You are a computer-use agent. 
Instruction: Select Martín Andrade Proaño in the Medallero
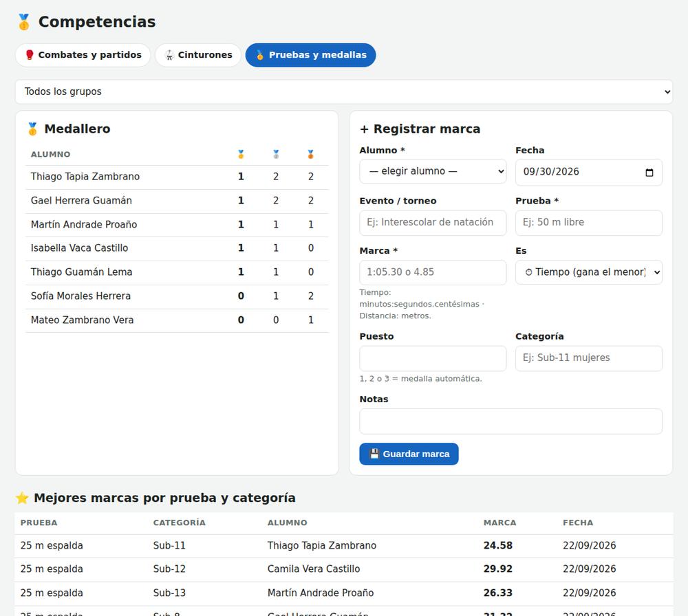[177, 225]
